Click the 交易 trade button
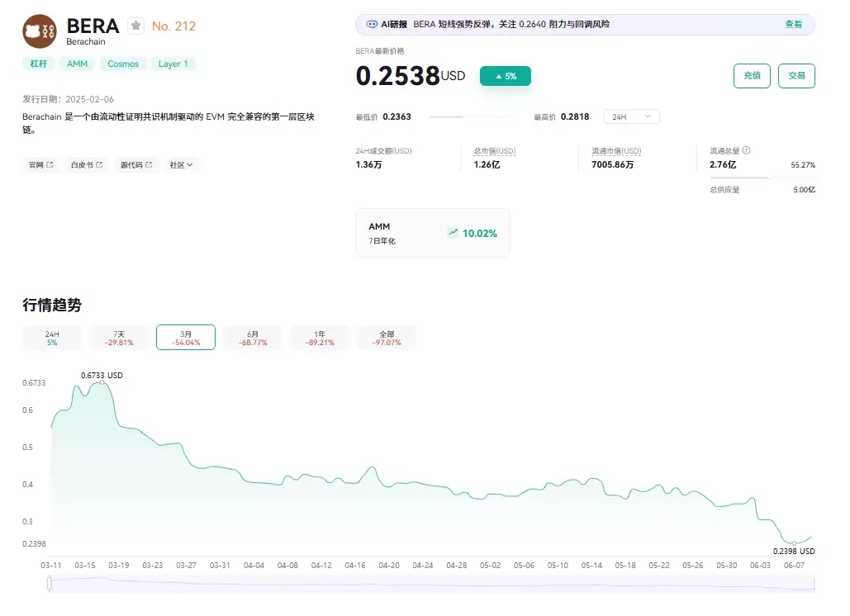This screenshot has height=616, width=850. [796, 76]
